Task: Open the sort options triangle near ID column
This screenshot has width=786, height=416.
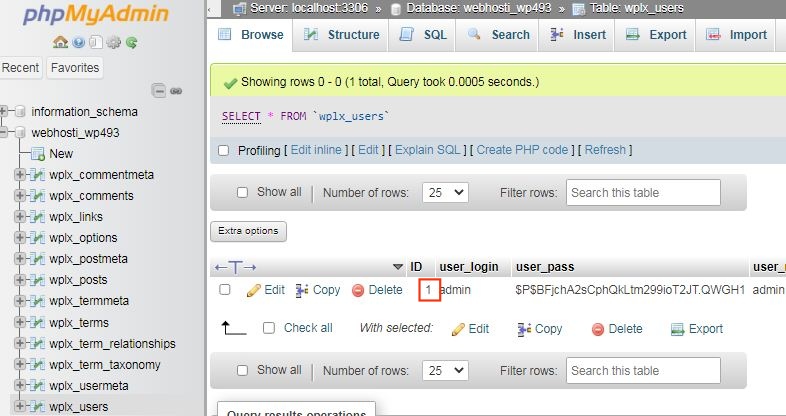Action: coord(398,267)
